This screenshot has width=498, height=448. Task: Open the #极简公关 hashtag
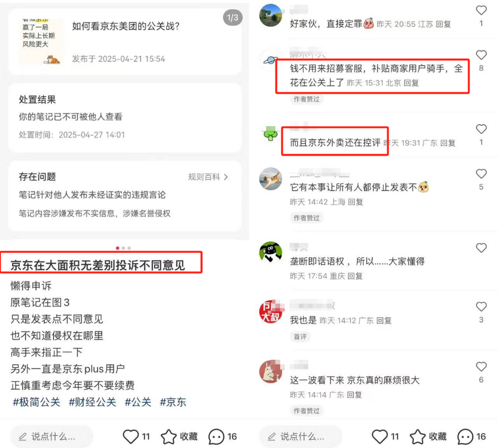36,402
